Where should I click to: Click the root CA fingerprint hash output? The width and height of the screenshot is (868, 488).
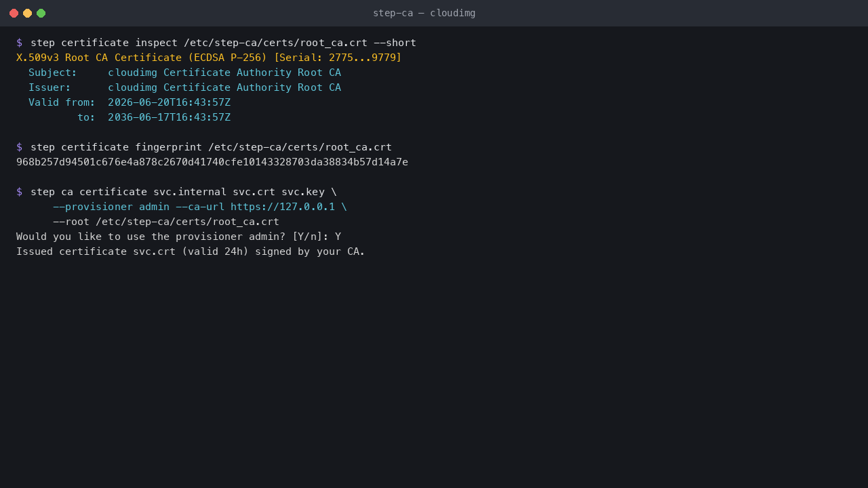pyautogui.click(x=212, y=162)
